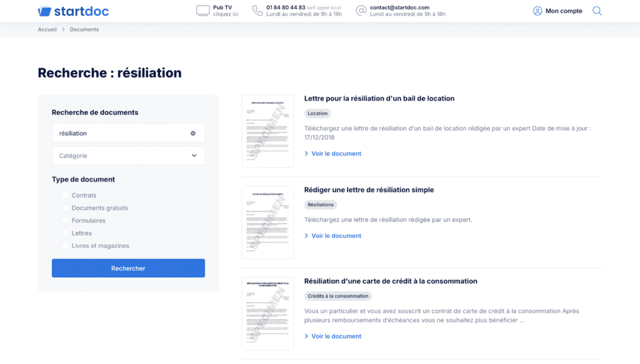Enable the Documents gratuits filter
Screen dimensions: 640x364
click(65, 208)
